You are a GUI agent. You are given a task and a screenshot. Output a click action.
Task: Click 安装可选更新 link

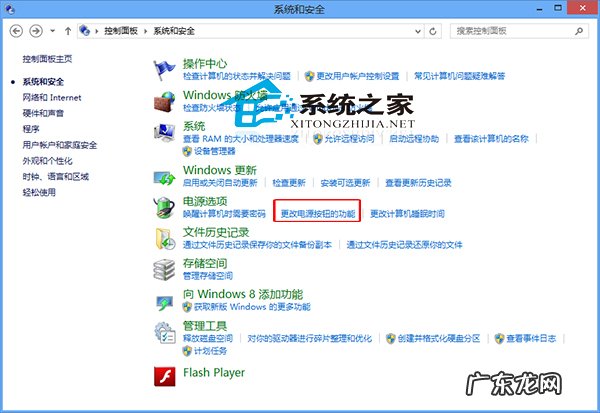point(346,183)
